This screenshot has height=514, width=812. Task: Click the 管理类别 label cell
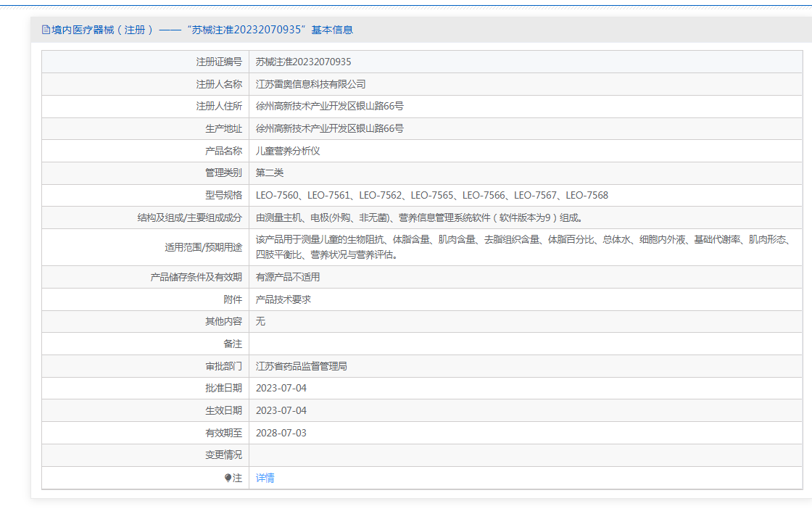(146, 173)
